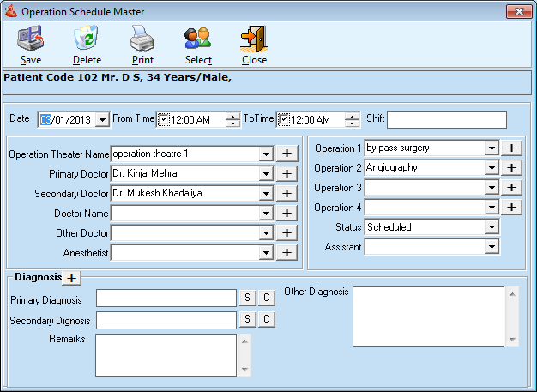
Task: Open the Secondary Doctor dropdown list
Action: point(266,194)
